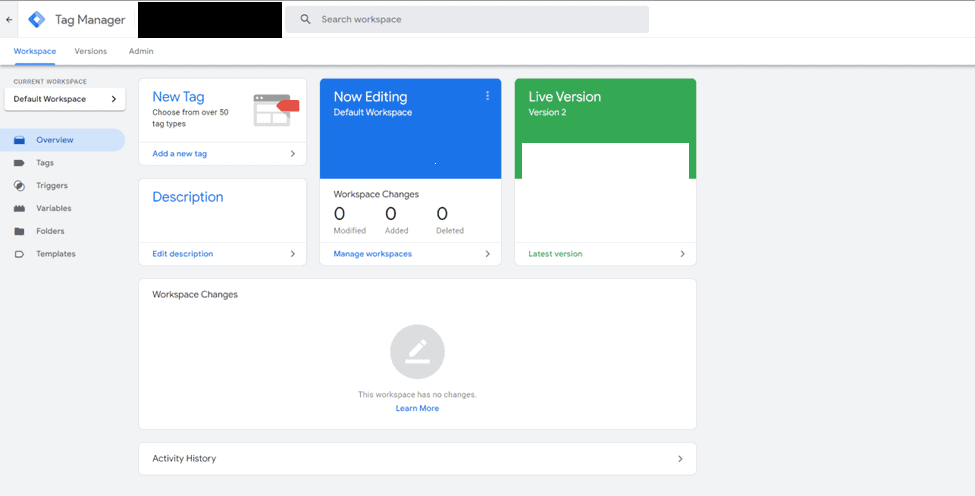
Task: Click the magnifier icon in search bar
Action: coord(306,19)
